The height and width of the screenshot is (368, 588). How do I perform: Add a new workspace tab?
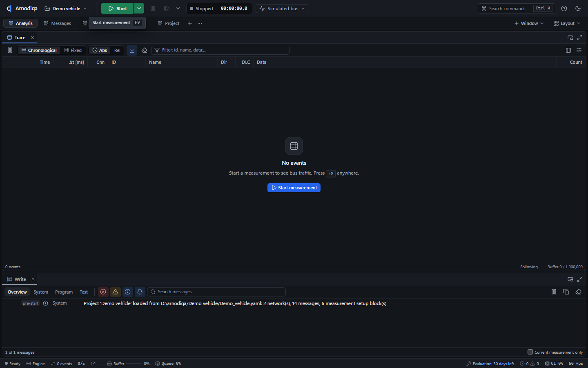[x=190, y=23]
